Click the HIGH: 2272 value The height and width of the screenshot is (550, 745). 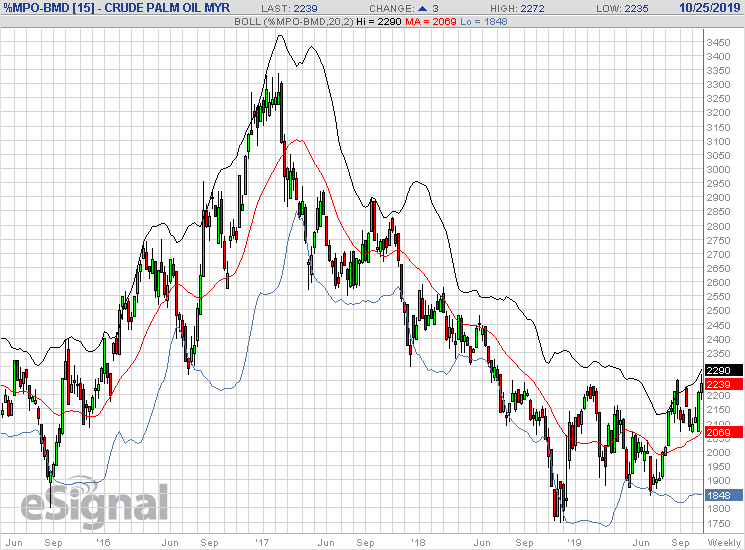(517, 9)
